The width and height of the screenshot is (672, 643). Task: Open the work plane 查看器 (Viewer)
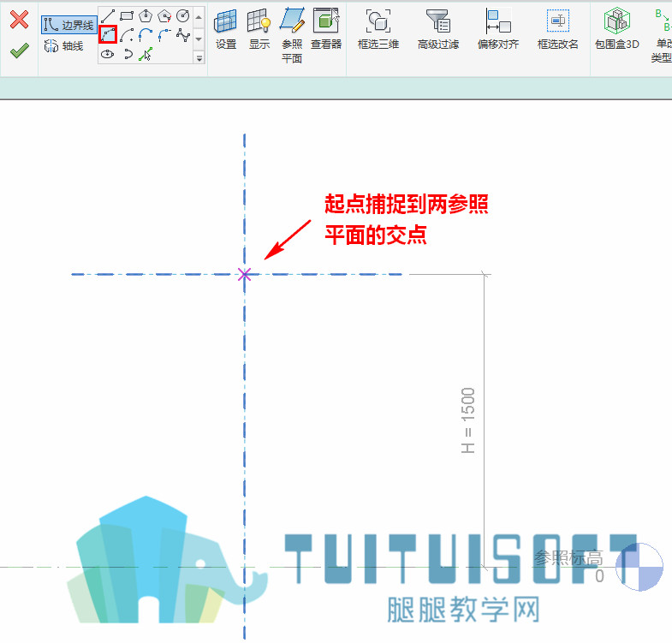[326, 29]
